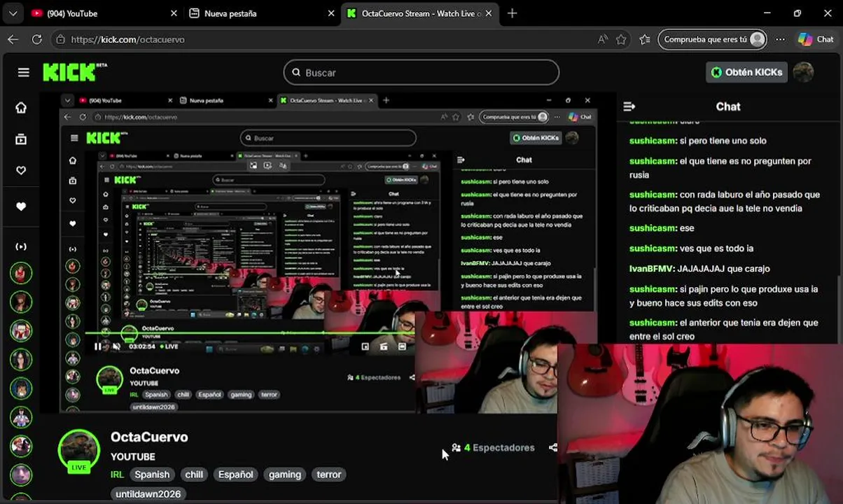Screen dimensions: 843x504
Task: Open the user avatar beside Obtén KICKs
Action: 803,72
